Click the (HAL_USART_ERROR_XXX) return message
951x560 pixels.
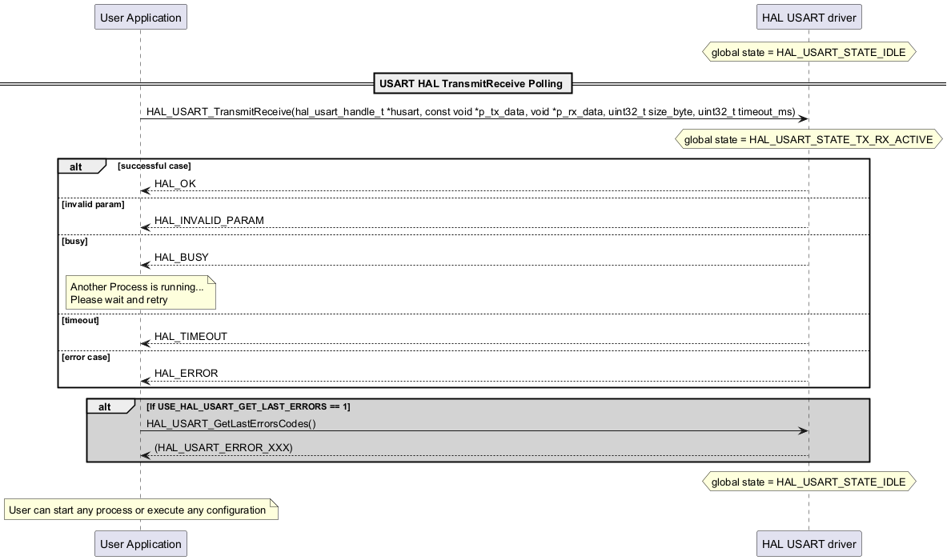(223, 448)
